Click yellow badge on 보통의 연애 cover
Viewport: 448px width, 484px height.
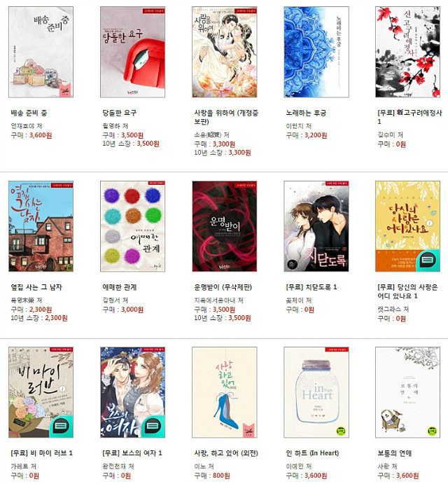tap(433, 431)
